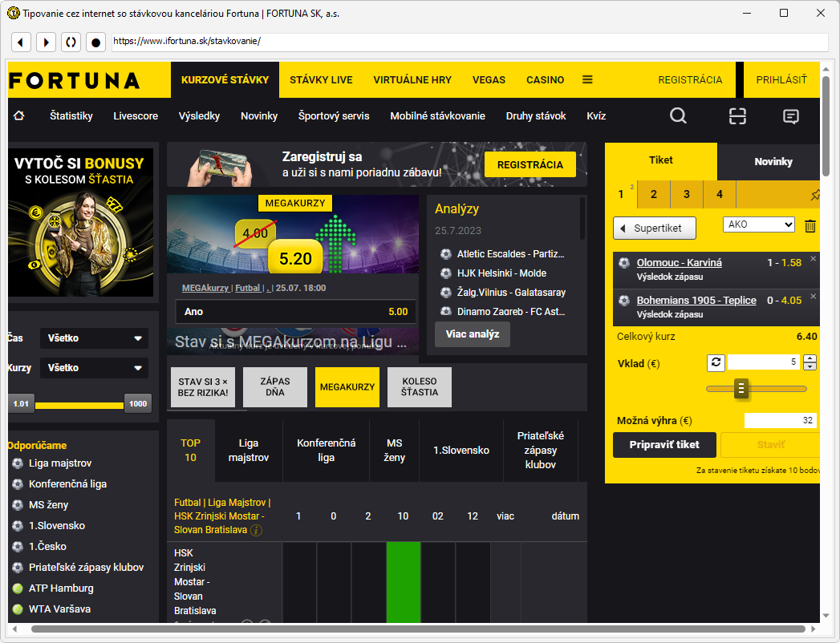The width and height of the screenshot is (840, 643).
Task: Open Priateľské zápasy klubov in the sidebar
Action: tap(87, 568)
